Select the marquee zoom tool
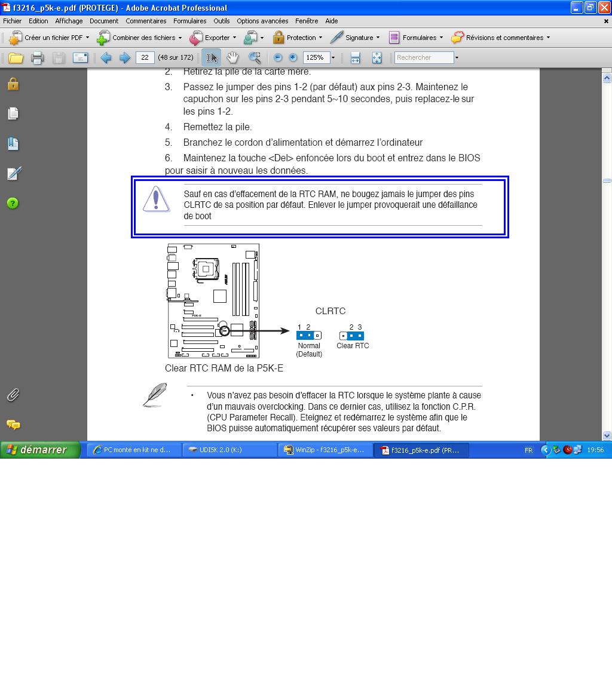Image resolution: width=612 pixels, height=700 pixels. pos(255,58)
